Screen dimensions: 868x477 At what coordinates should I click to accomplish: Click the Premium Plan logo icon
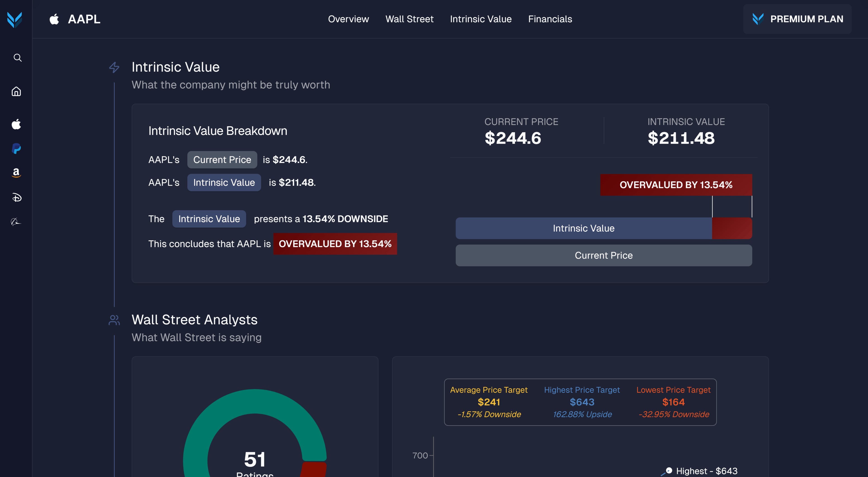[x=758, y=19]
